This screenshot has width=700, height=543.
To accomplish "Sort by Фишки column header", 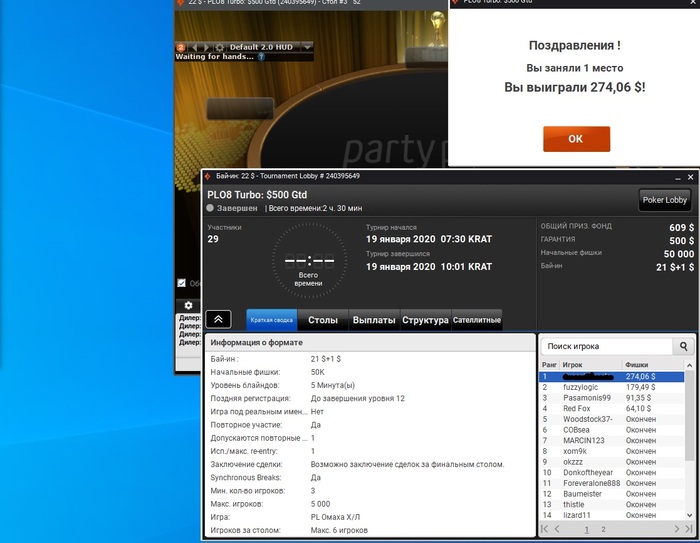I will pos(653,365).
